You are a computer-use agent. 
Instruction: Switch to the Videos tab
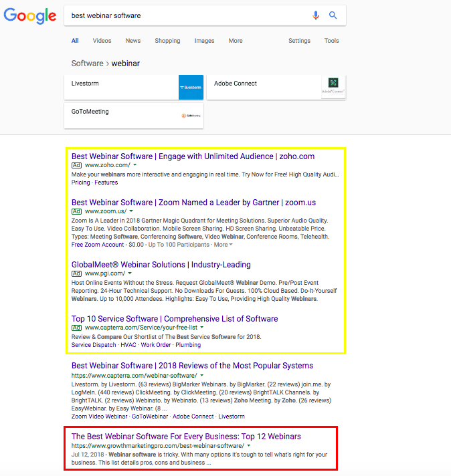click(102, 41)
